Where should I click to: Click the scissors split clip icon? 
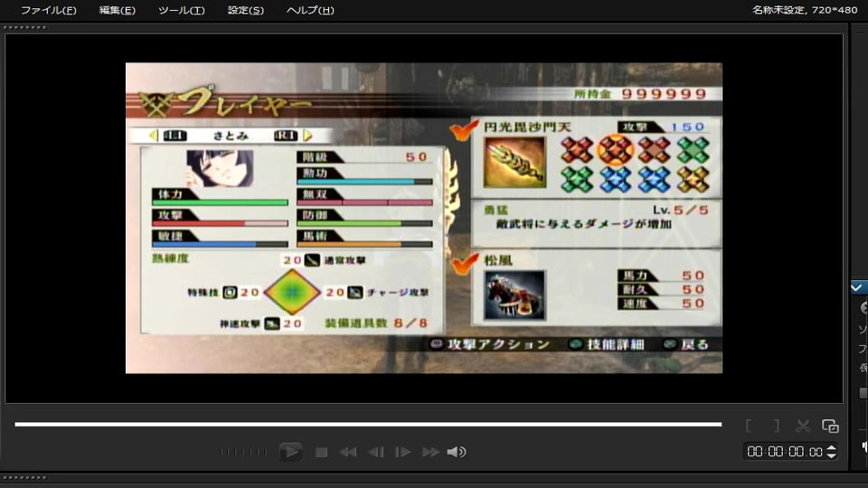coord(803,426)
